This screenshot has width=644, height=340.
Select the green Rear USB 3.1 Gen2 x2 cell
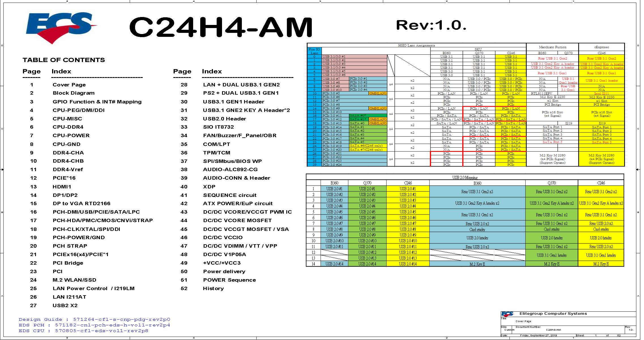[551, 192]
